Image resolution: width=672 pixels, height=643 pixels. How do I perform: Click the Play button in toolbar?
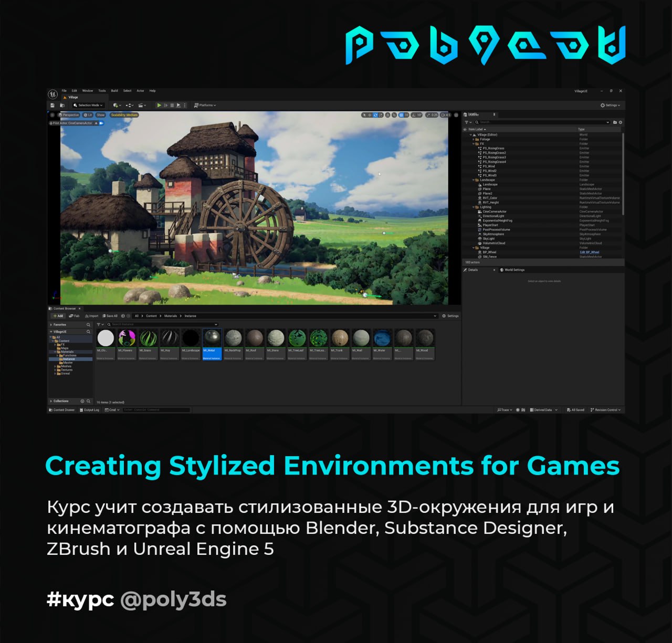click(x=159, y=105)
